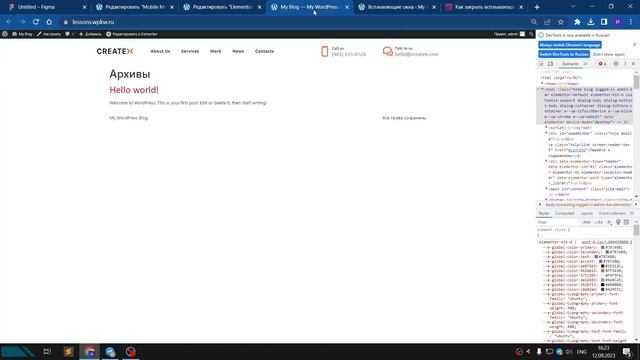The height and width of the screenshot is (360, 640).
Task: Open the Chrome extensions puzzle icon
Action: pos(577,22)
